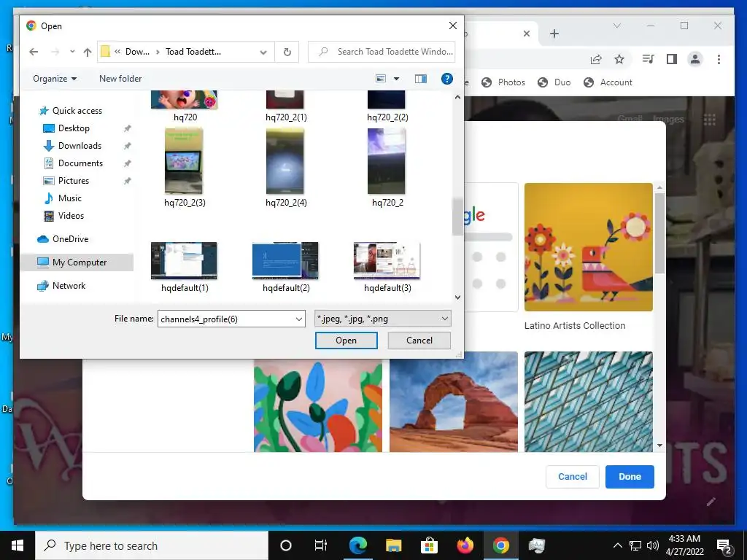Screen dimensions: 747x560
Task: Open Account bookmark in Chrome
Action: point(608,82)
